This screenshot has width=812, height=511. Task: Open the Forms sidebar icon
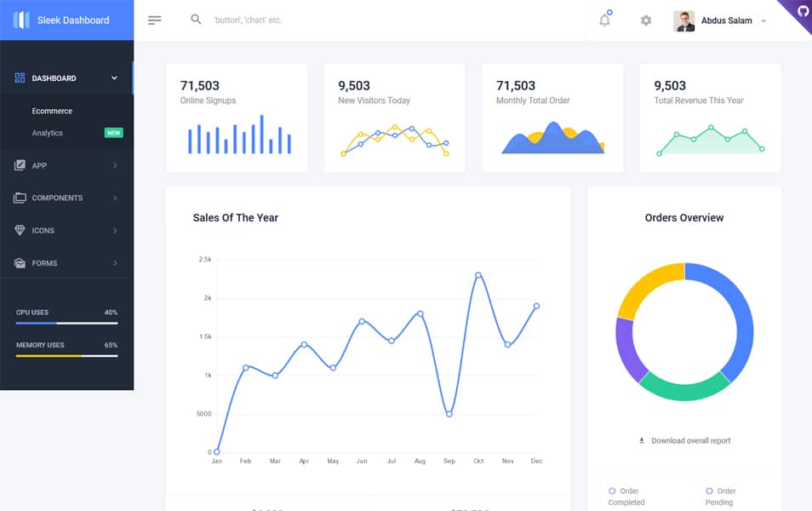click(19, 262)
